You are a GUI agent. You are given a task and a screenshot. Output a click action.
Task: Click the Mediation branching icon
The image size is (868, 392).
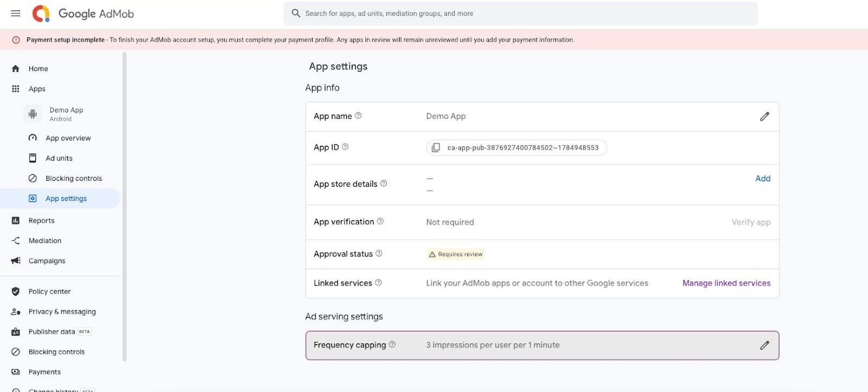tap(16, 241)
